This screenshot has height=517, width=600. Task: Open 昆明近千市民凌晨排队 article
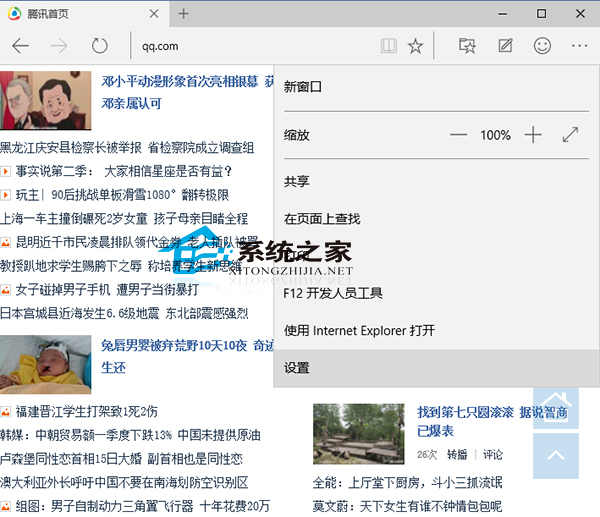137,242
